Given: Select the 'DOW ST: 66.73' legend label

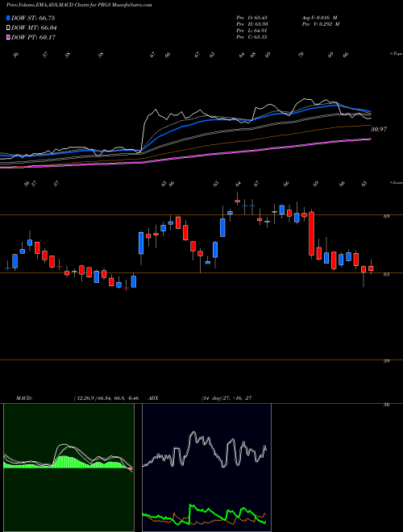Looking at the screenshot, I should [x=33, y=18].
